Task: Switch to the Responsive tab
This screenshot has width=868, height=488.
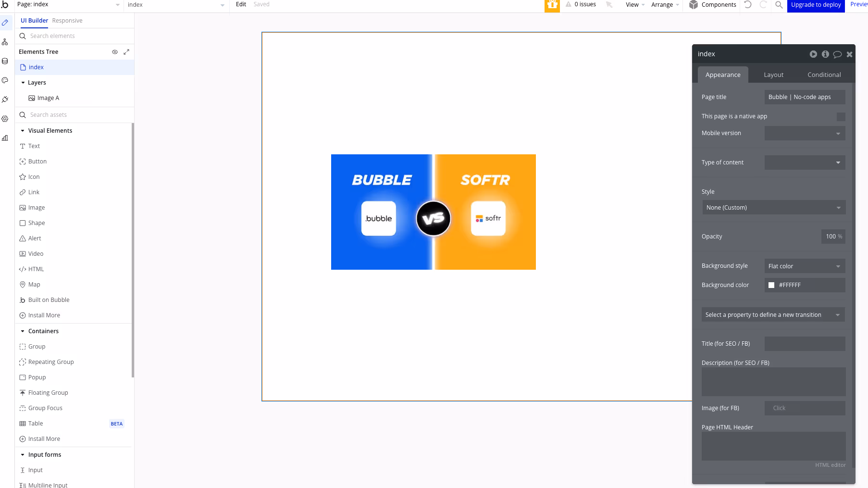Action: click(67, 21)
